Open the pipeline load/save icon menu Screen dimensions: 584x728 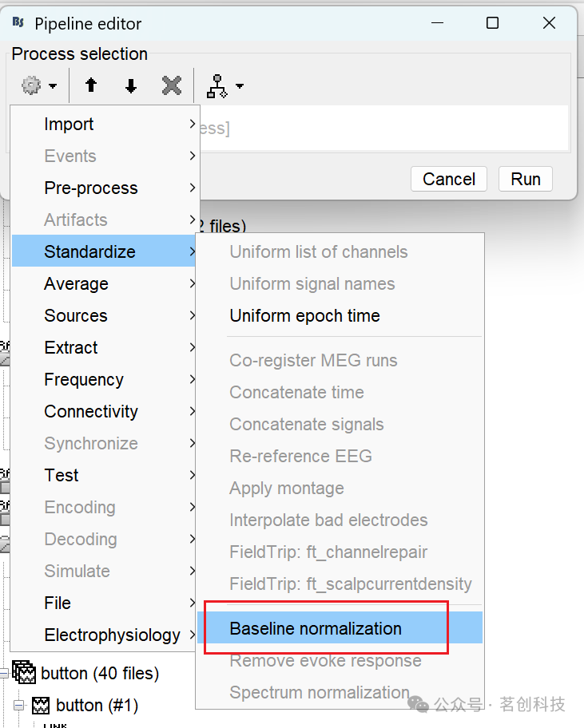coord(217,86)
